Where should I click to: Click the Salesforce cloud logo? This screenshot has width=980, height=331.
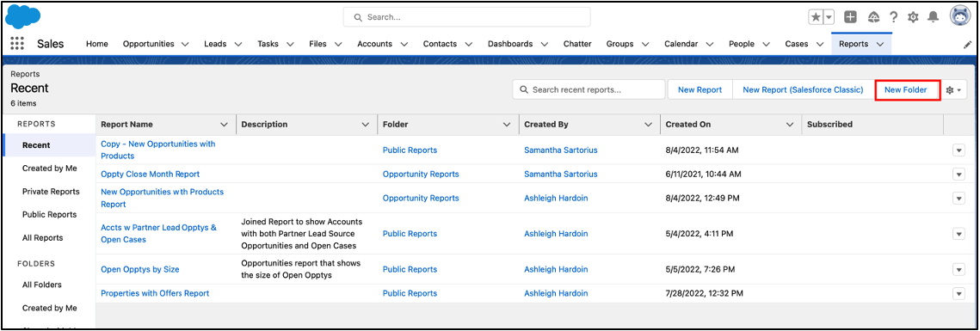point(22,16)
